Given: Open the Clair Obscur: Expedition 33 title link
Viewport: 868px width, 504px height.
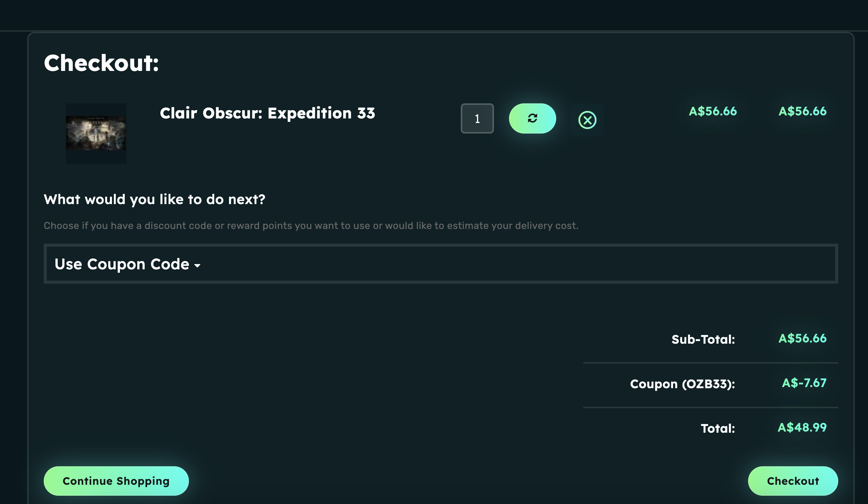Looking at the screenshot, I should point(267,113).
